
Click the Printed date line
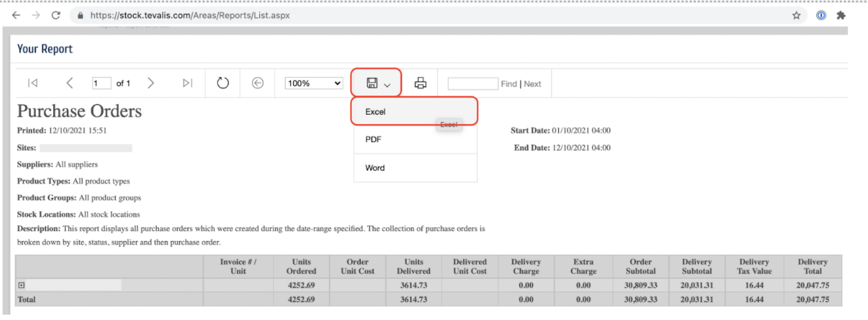click(x=62, y=131)
